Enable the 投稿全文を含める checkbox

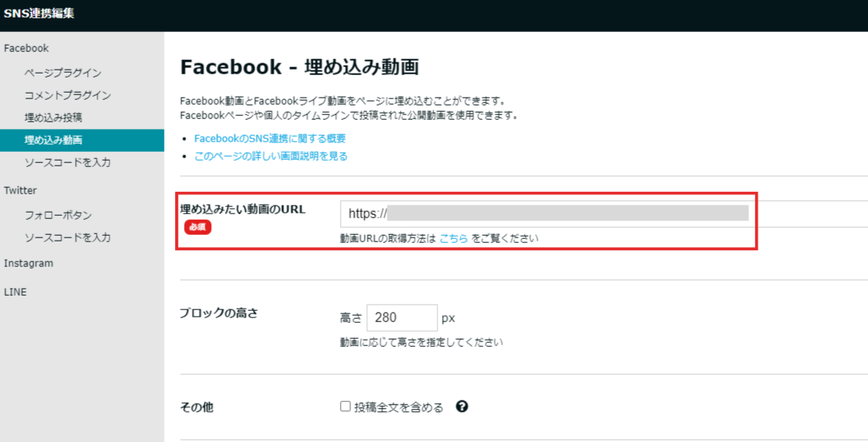346,407
